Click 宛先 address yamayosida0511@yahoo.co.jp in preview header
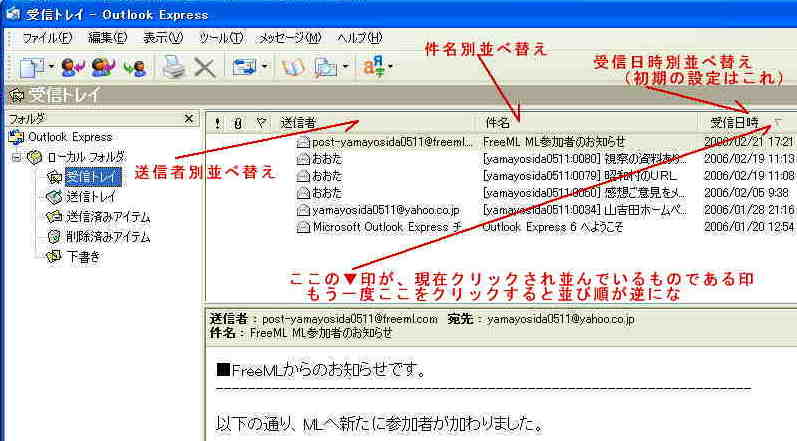The image size is (797, 441). 561,319
